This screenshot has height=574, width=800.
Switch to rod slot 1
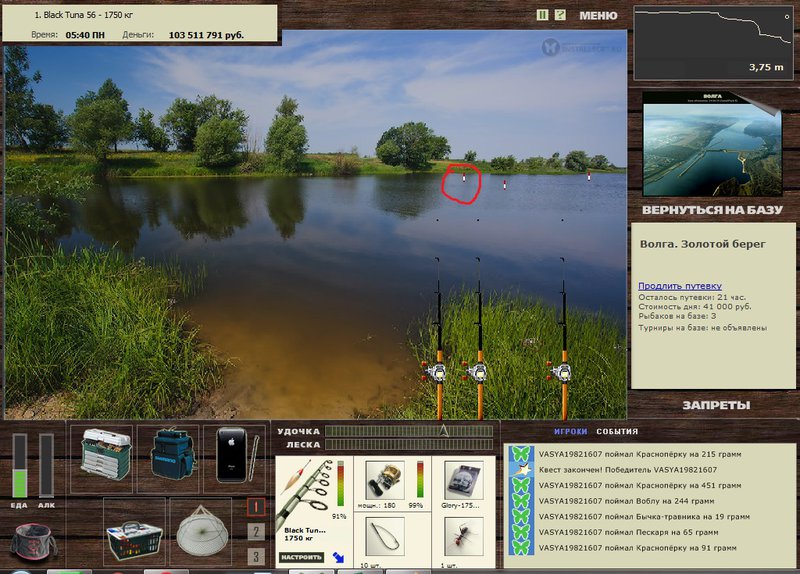point(256,508)
